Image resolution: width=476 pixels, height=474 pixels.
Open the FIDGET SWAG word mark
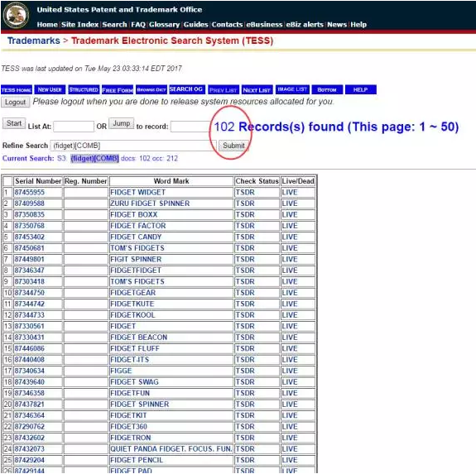pyautogui.click(x=134, y=382)
